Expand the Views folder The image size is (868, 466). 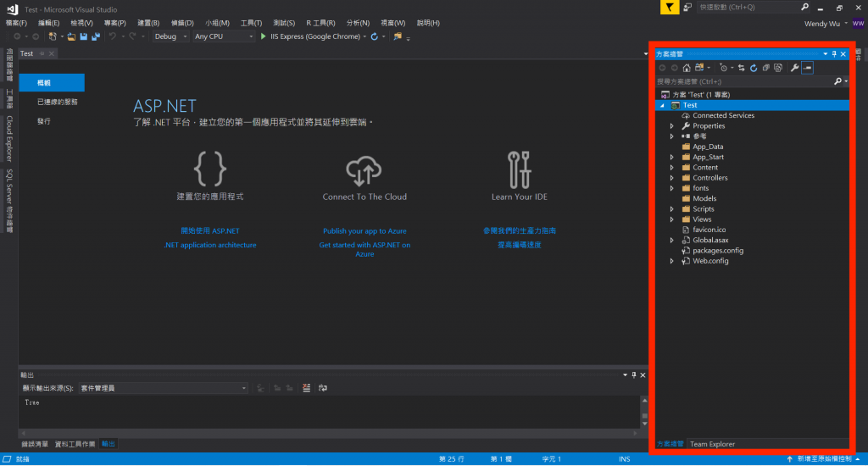click(672, 219)
